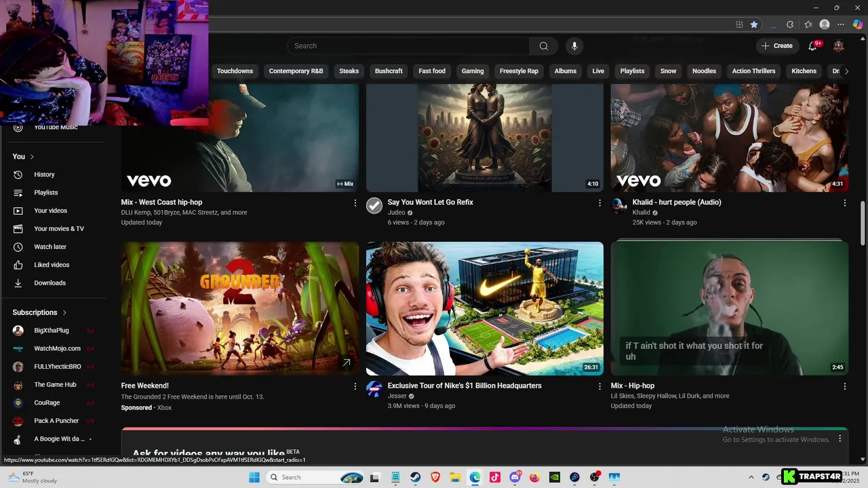Image resolution: width=868 pixels, height=488 pixels.
Task: Show hidden system tray icons
Action: 751,477
